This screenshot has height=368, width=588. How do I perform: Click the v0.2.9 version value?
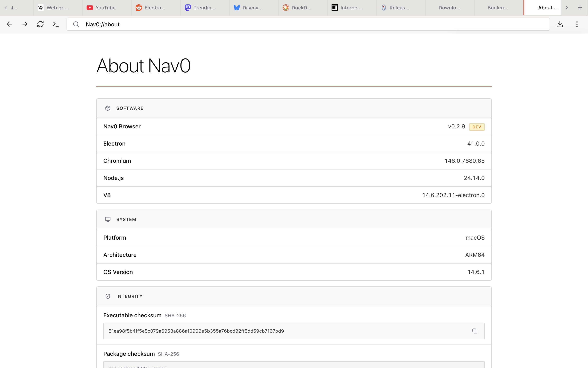point(457,126)
